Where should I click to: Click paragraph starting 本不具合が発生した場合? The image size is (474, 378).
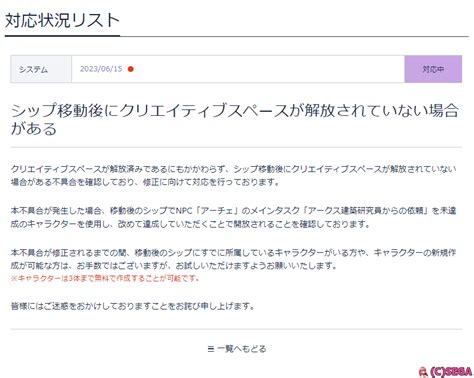(x=233, y=217)
